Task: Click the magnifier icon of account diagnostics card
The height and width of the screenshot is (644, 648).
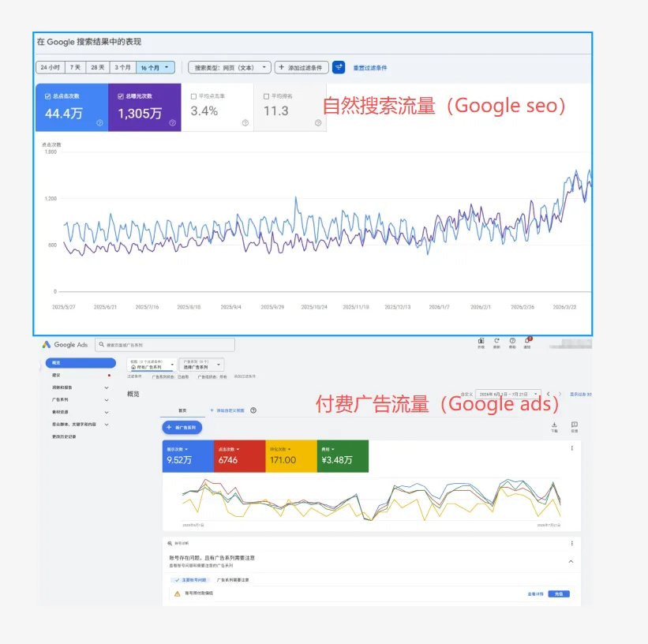Action: [170, 543]
